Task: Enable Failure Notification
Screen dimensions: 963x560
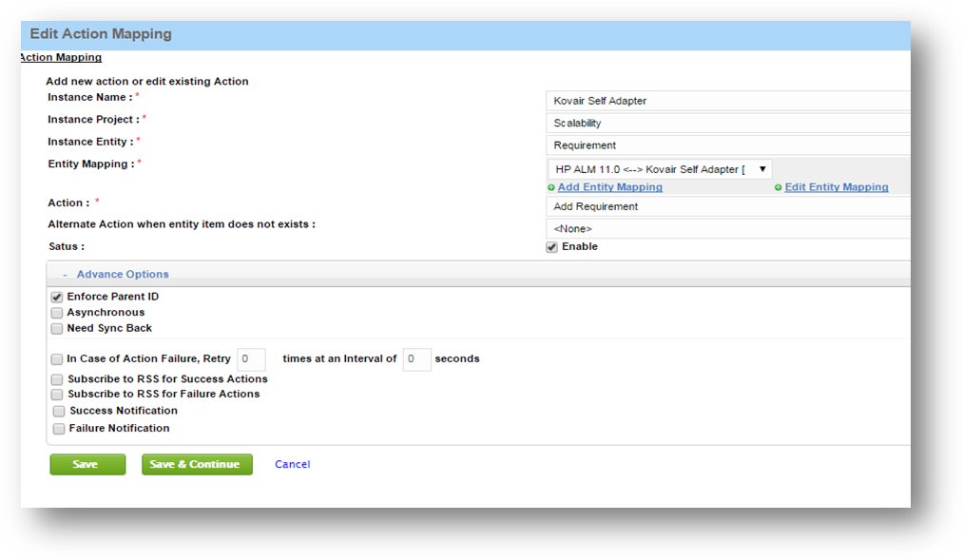Action: coord(58,428)
